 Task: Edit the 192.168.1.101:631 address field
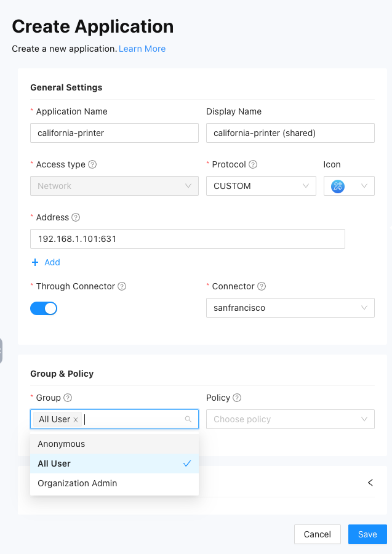(188, 239)
